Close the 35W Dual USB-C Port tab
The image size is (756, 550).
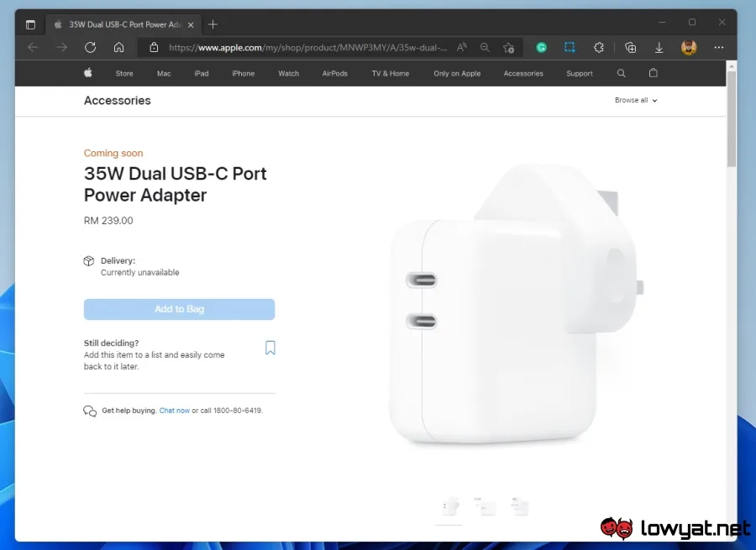(191, 24)
